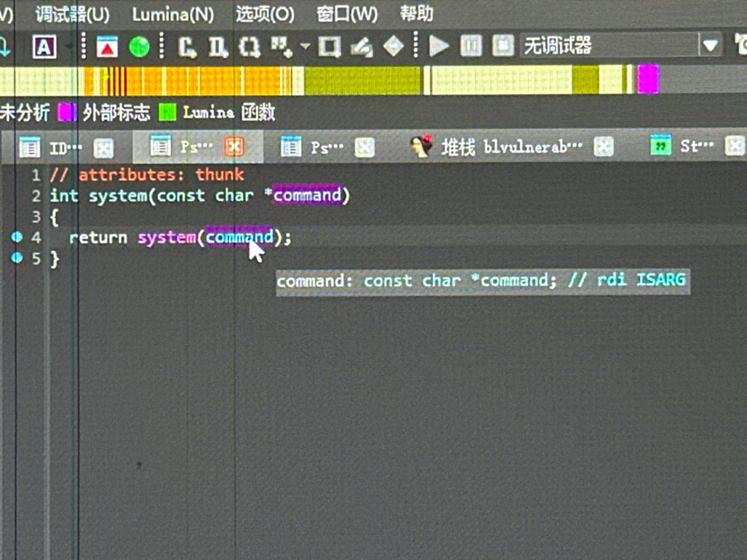Click the green circle toolbar icon
Screen dimensions: 747x560
click(x=139, y=47)
